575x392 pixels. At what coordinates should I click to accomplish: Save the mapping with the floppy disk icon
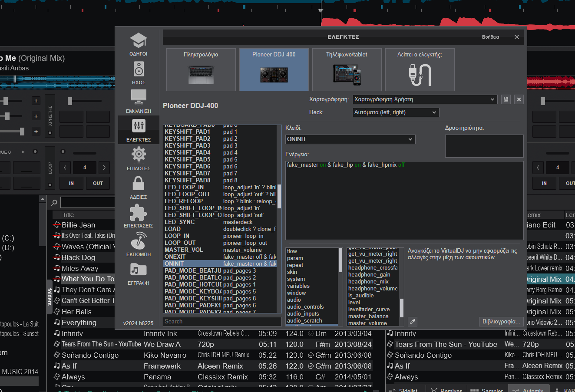[506, 99]
